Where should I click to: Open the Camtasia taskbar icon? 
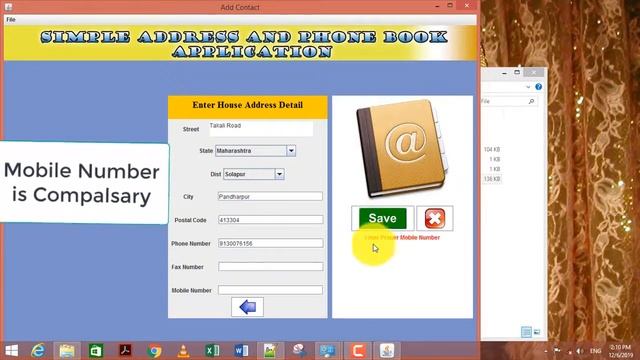[358, 351]
